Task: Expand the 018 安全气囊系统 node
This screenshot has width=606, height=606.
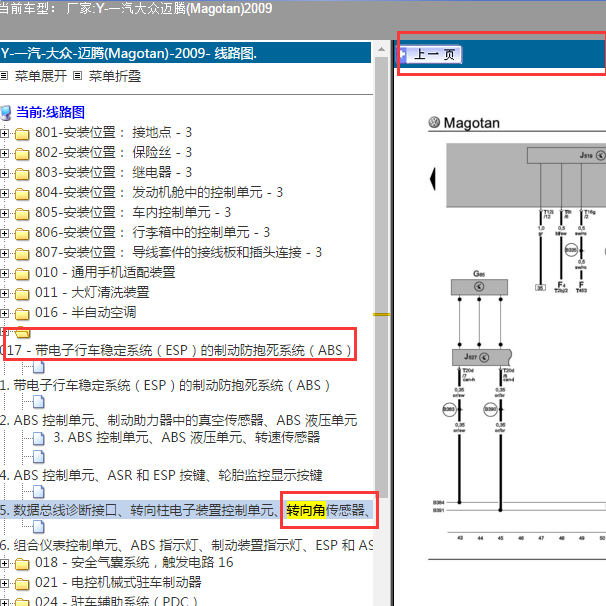Action: pos(4,563)
